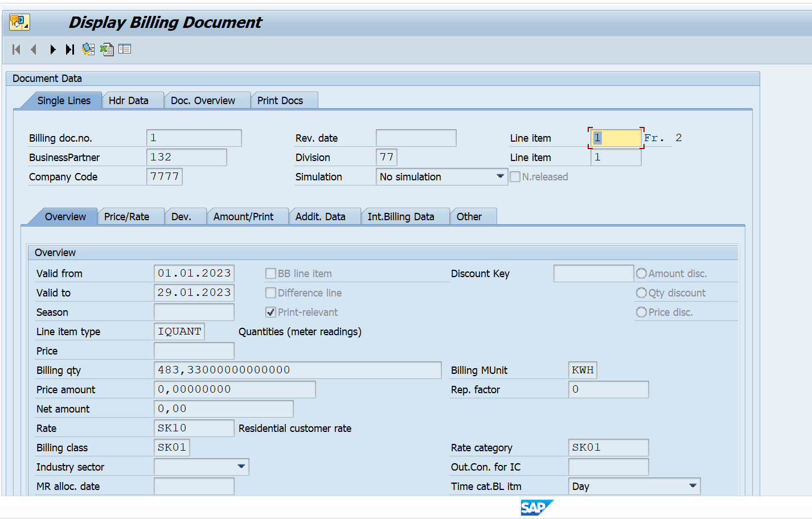
Task: Click the Valid to date field
Action: [x=194, y=293]
